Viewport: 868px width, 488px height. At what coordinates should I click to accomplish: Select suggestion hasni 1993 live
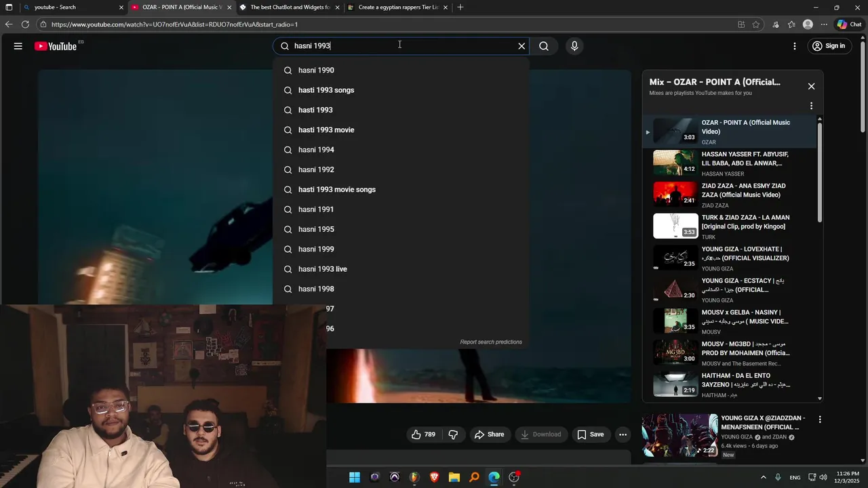[x=401, y=269]
